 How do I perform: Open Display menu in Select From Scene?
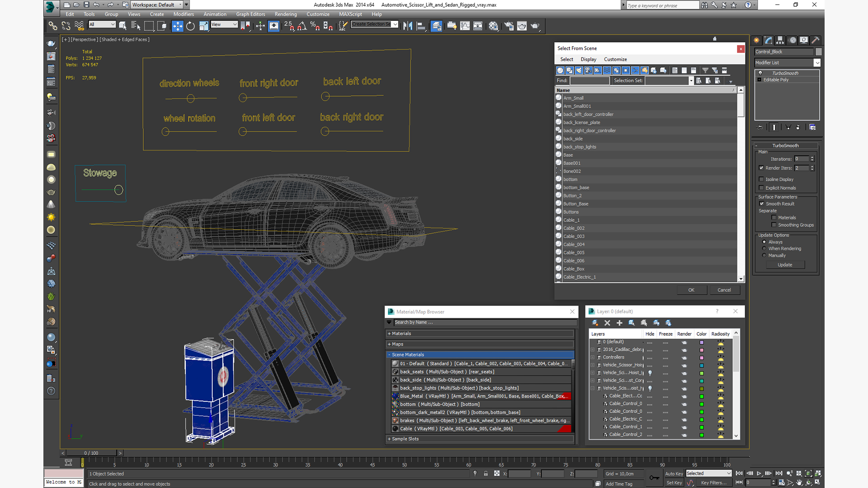coord(588,59)
